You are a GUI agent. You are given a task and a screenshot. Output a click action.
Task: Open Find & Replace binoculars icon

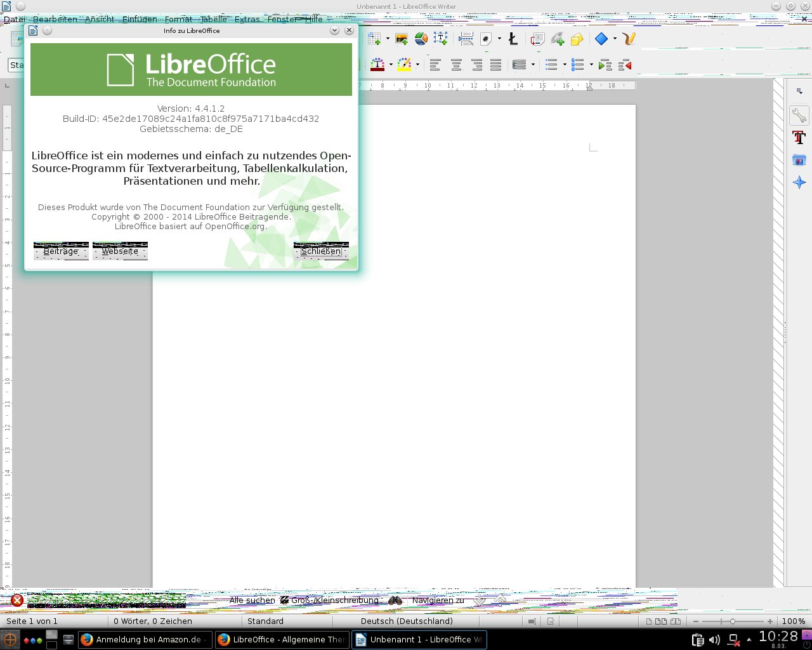click(395, 600)
